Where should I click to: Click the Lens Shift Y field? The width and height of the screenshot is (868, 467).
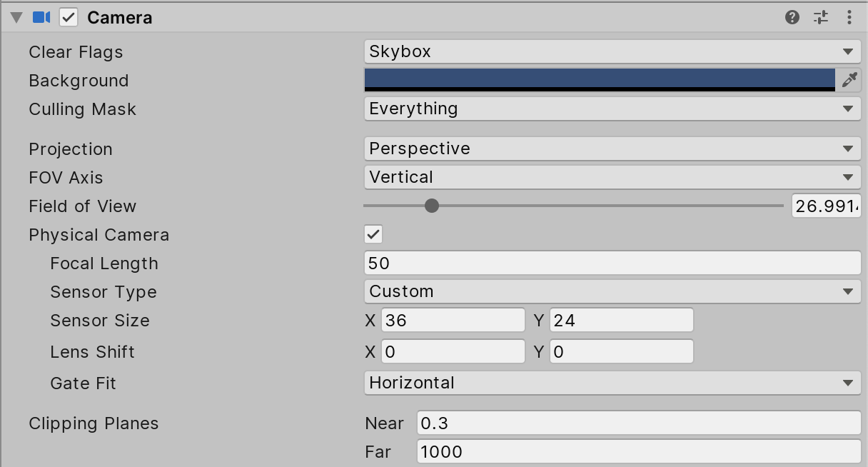tap(621, 352)
